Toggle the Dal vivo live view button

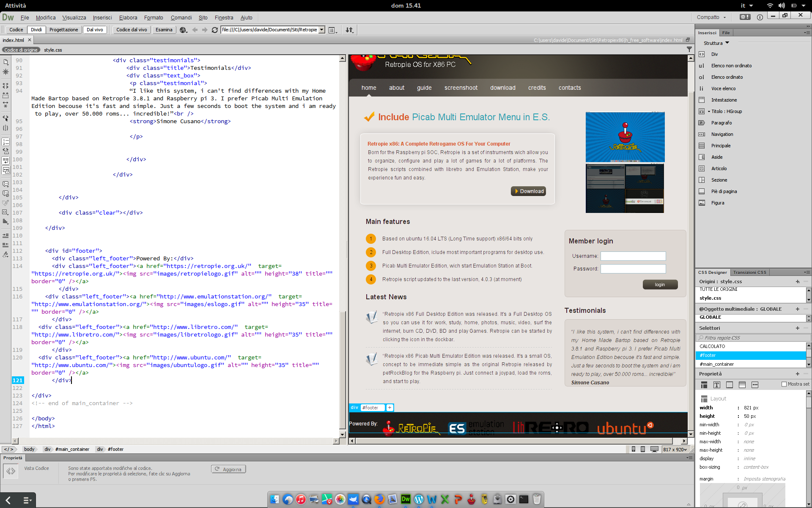click(x=95, y=30)
